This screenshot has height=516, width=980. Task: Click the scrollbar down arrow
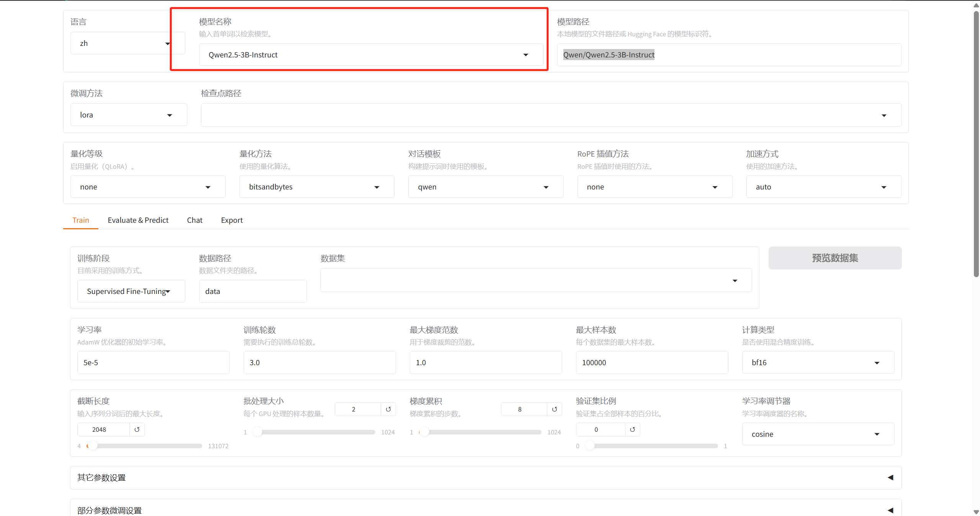click(x=977, y=512)
